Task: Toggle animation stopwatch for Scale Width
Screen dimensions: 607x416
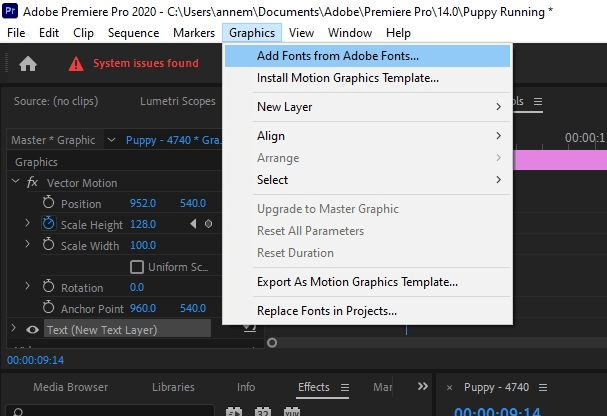Action: click(48, 244)
